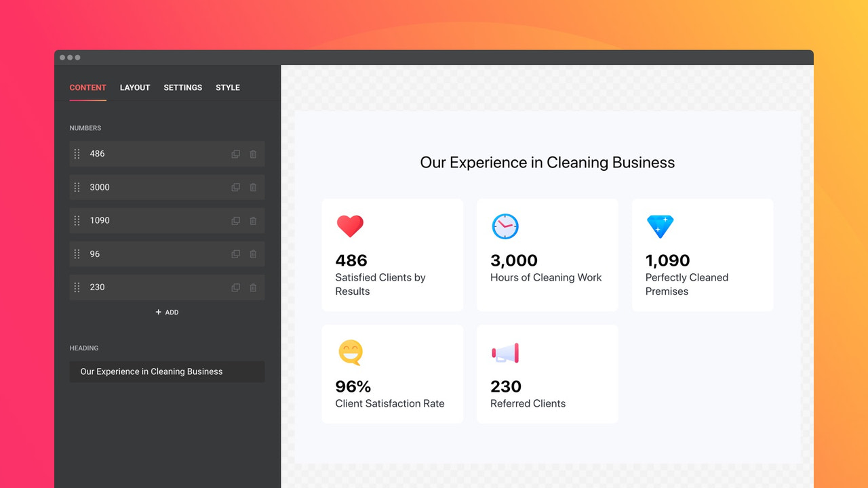Click 'Hours of Cleaning Work' caption
The height and width of the screenshot is (488, 868).
pyautogui.click(x=546, y=278)
